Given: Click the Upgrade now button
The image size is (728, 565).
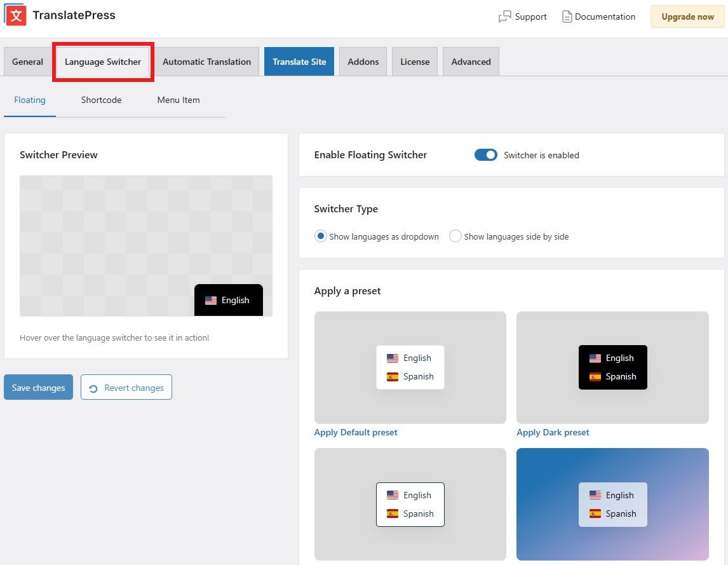Looking at the screenshot, I should pos(687,17).
